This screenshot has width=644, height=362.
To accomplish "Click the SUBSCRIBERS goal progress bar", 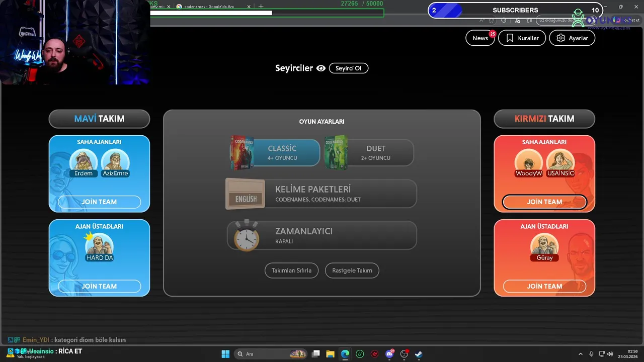I will click(x=515, y=10).
